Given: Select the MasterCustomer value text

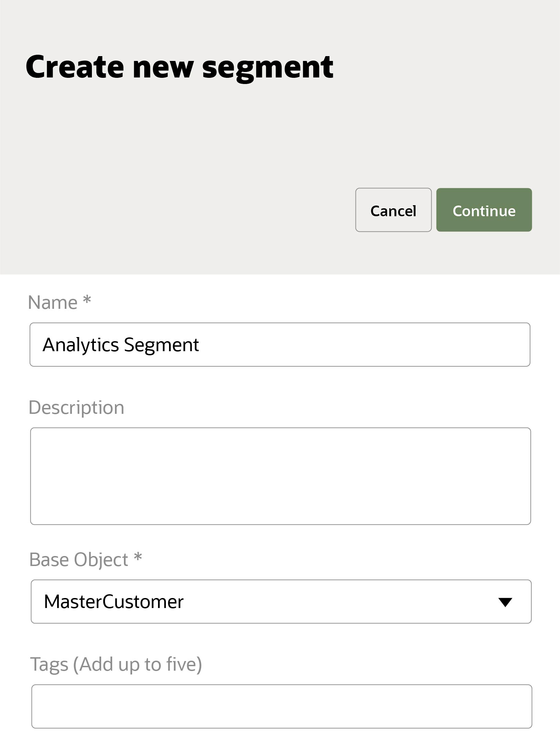Looking at the screenshot, I should pos(114,602).
